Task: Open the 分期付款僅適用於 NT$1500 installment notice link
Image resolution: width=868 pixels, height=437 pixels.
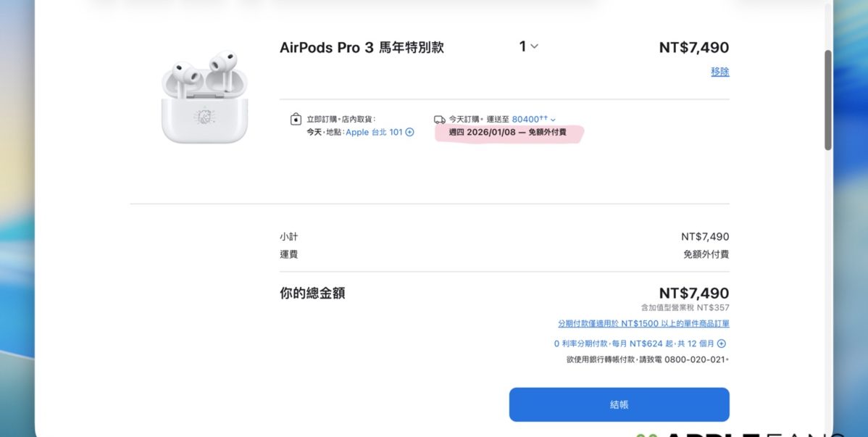Action: tap(643, 324)
